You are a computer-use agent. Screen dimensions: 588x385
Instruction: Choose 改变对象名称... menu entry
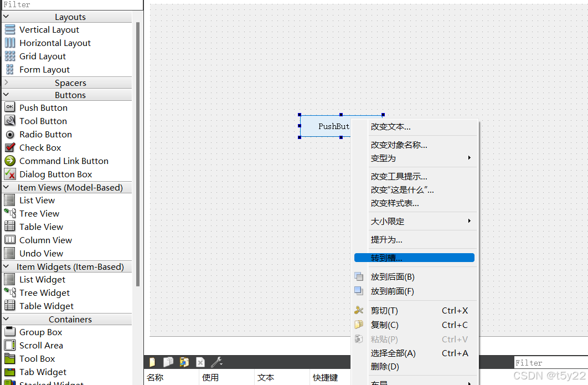click(x=414, y=145)
